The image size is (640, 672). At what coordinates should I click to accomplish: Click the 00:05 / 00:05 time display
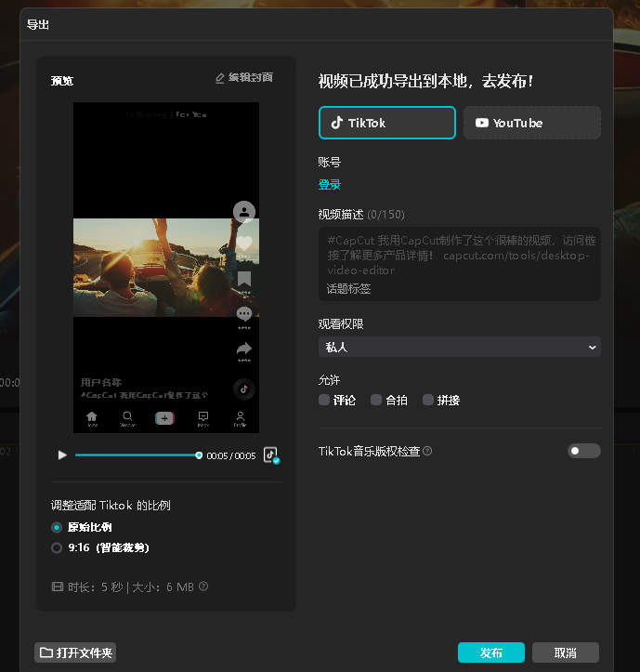tap(231, 455)
